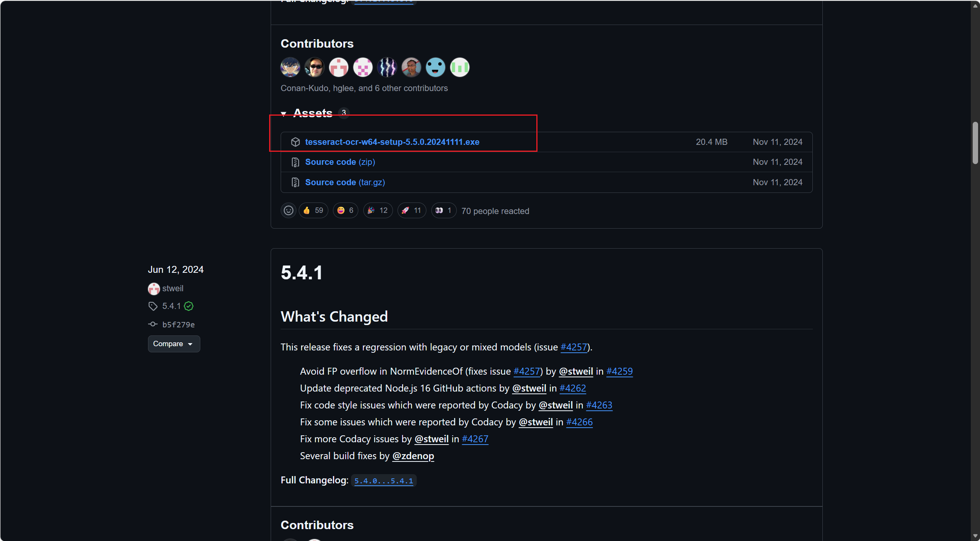Click the eyes reaction with count 1
Viewport: 980px width, 541px height.
click(x=443, y=211)
